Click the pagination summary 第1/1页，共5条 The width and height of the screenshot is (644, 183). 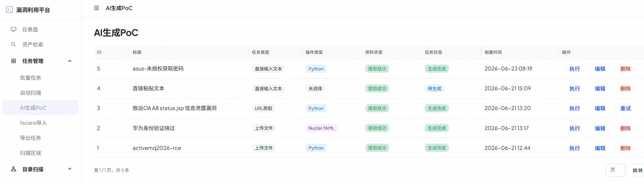click(111, 170)
